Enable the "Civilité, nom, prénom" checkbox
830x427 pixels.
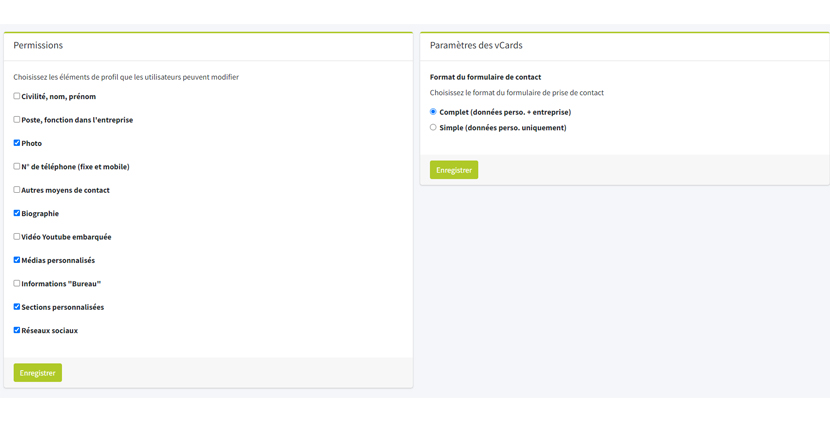click(x=17, y=96)
